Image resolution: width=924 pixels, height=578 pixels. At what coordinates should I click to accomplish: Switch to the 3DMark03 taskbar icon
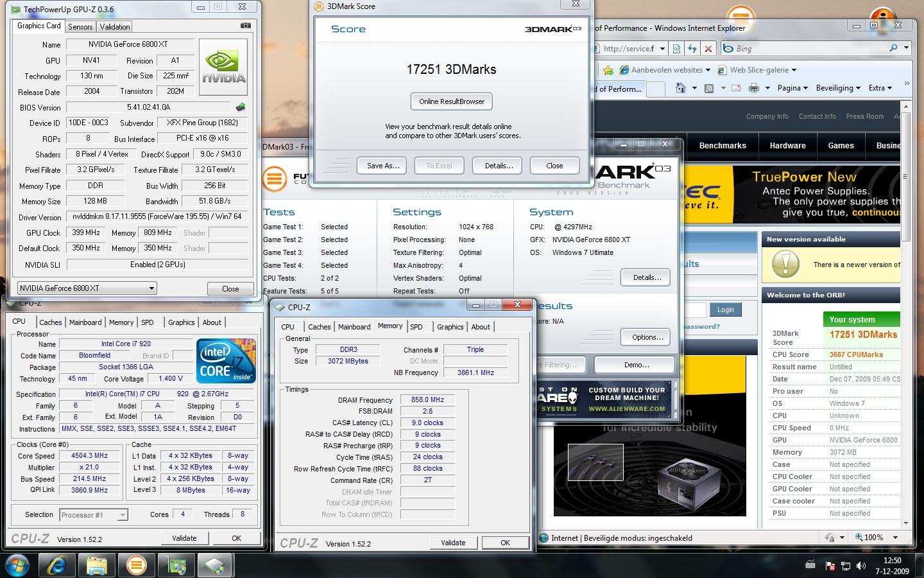136,565
